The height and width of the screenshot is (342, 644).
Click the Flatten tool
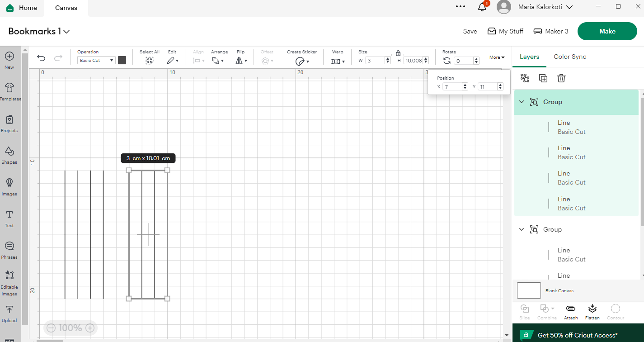[592, 312]
